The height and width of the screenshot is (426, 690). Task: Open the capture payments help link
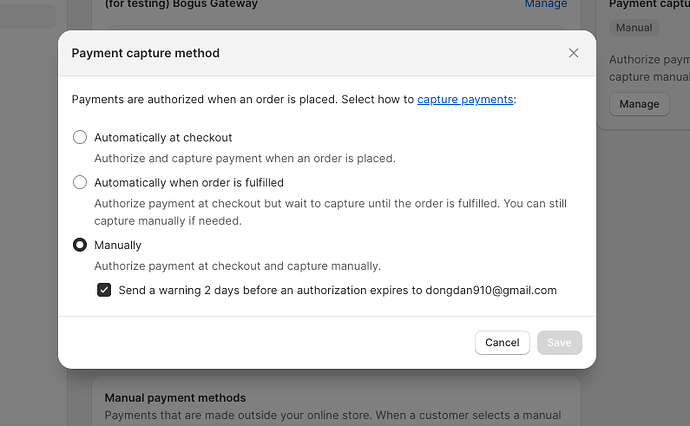465,99
